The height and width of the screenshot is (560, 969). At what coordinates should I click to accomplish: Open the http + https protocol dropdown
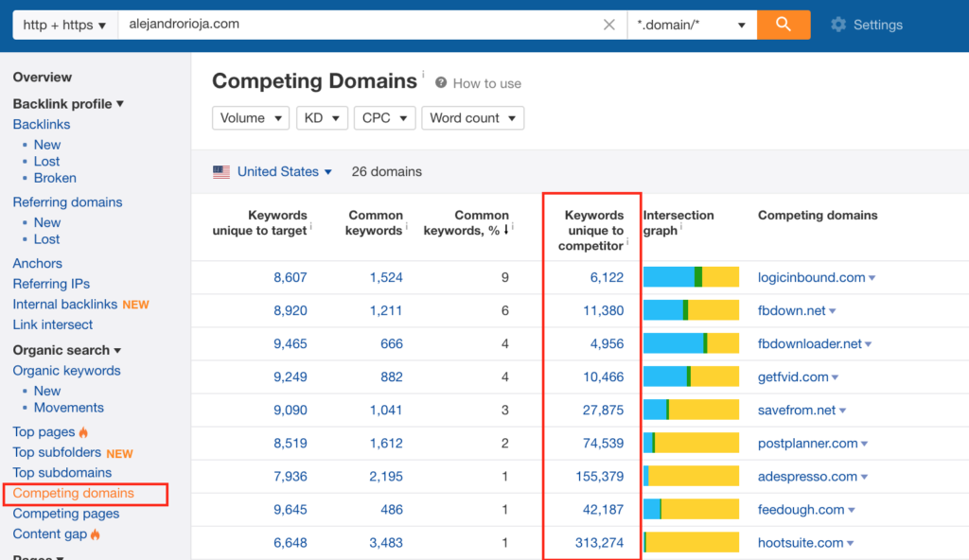click(x=65, y=25)
